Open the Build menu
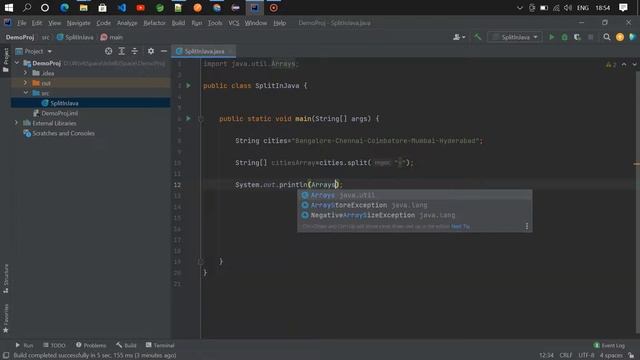This screenshot has height=360, width=640. [x=178, y=23]
